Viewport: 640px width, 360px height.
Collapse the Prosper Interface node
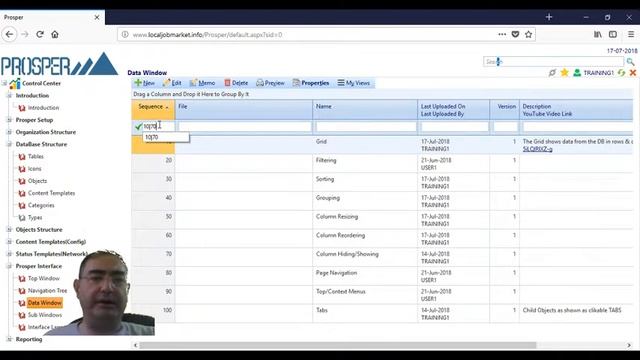pyautogui.click(x=9, y=266)
